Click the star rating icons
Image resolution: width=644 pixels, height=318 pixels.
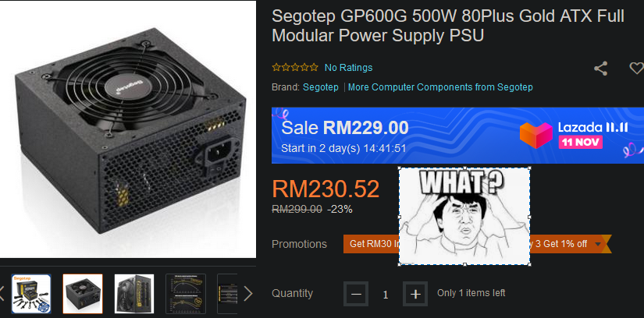[294, 68]
